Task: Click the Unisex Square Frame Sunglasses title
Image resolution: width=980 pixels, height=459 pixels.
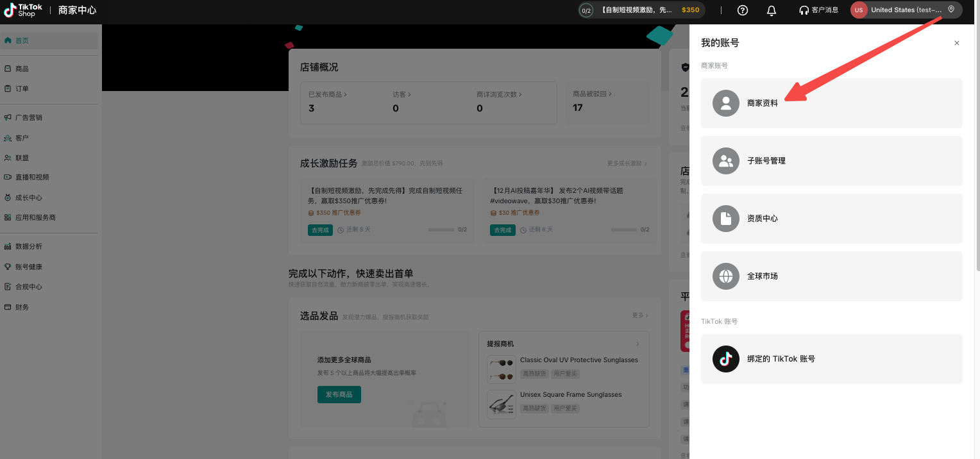Action: 571,395
